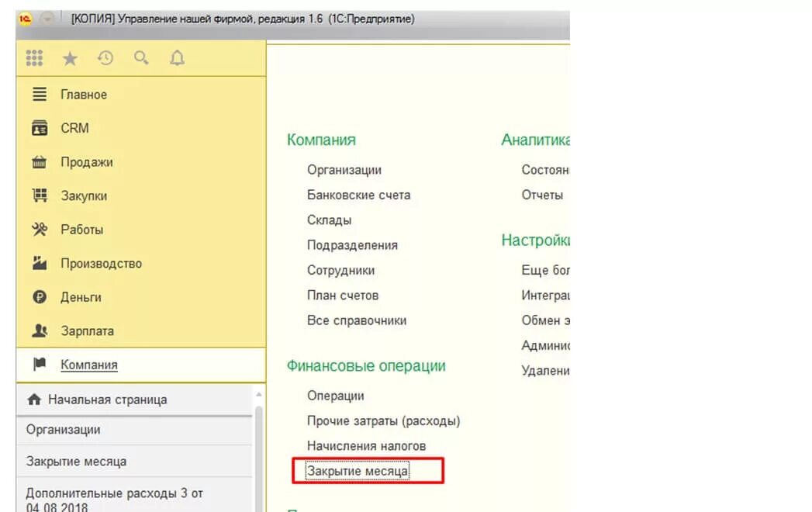Open notifications bell icon

[x=177, y=58]
